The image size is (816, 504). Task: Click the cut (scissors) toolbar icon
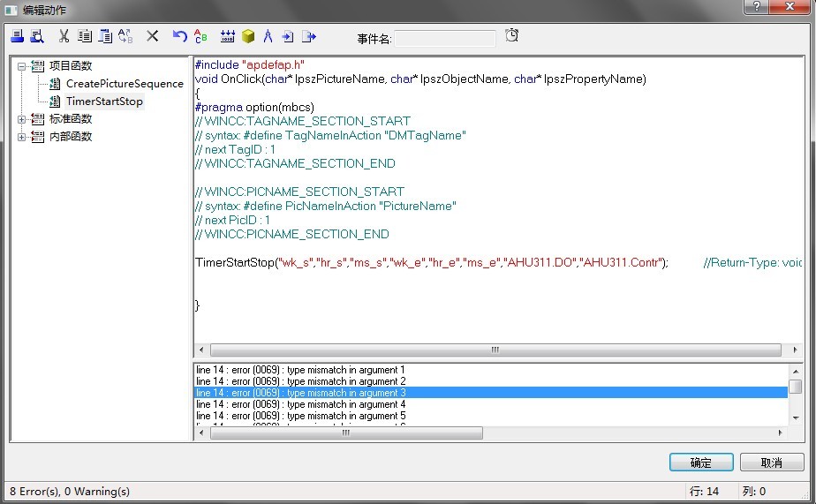tap(64, 36)
